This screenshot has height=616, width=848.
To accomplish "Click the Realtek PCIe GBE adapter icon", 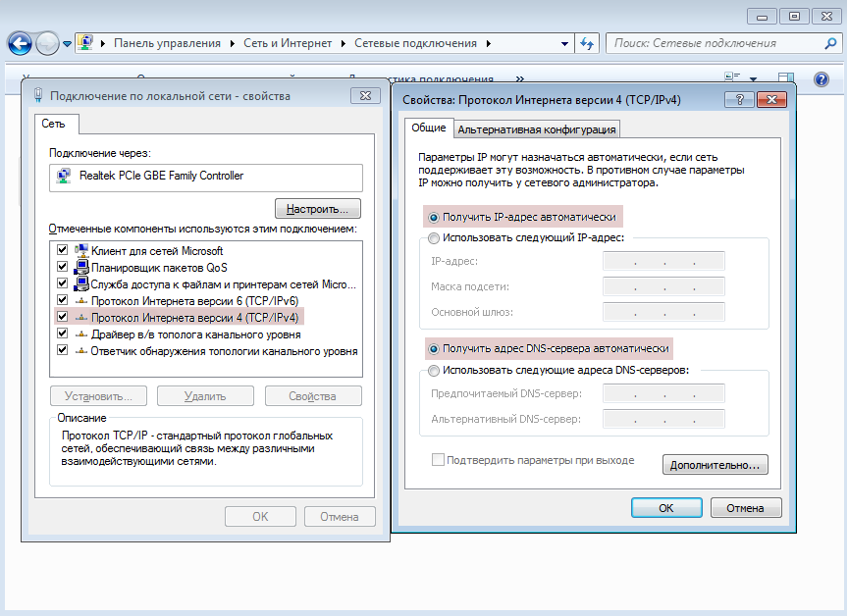I will 64,177.
